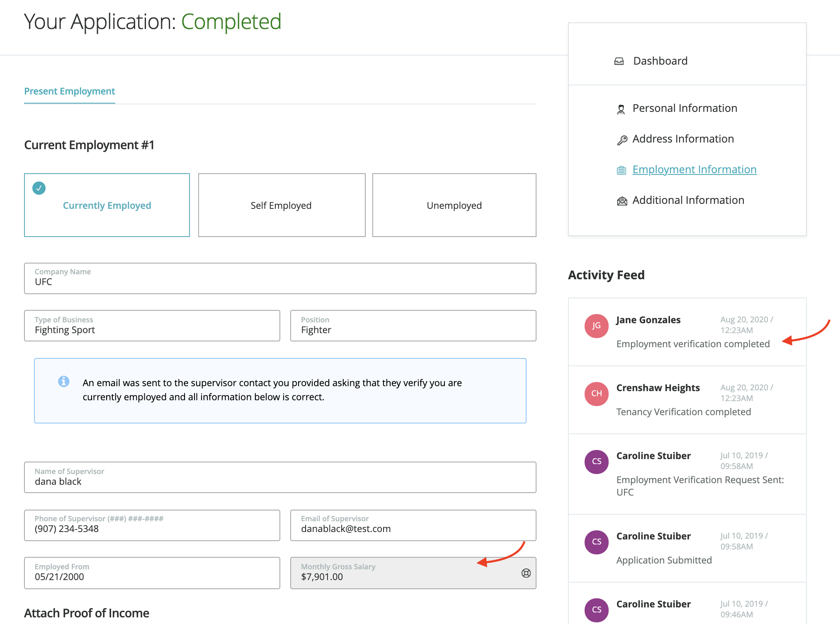Click the Employment Information briefcase icon
This screenshot has height=624, width=840.
point(621,170)
